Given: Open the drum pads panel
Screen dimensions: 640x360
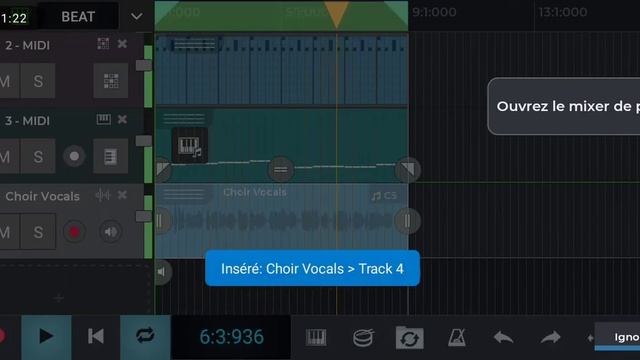Looking at the screenshot, I should 363,338.
